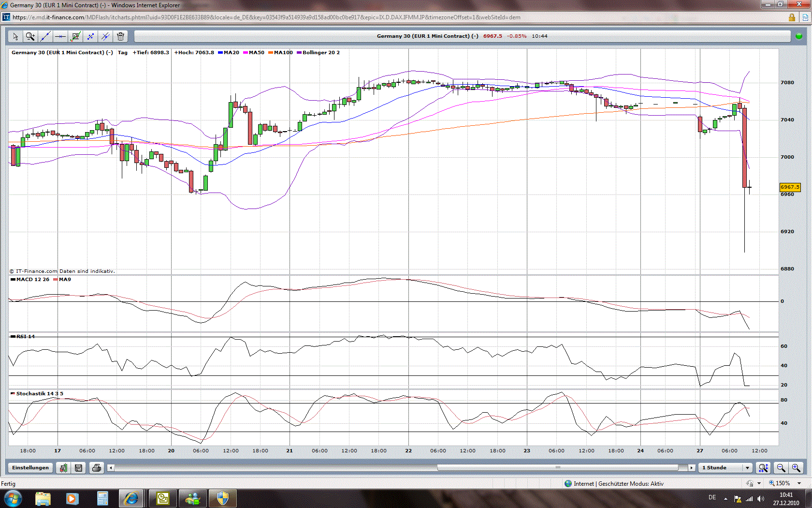The width and height of the screenshot is (812, 508).
Task: Open Windows Explorer from the taskbar
Action: 43,498
